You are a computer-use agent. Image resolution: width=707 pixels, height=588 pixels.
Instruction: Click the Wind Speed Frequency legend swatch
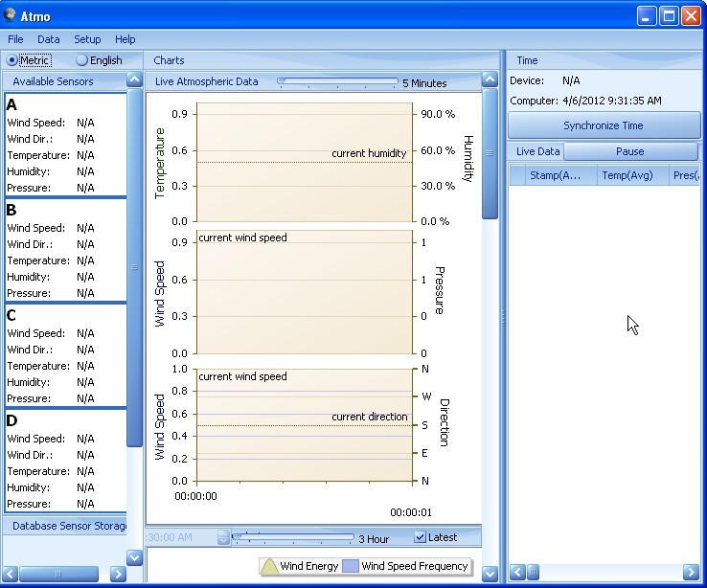click(x=351, y=566)
